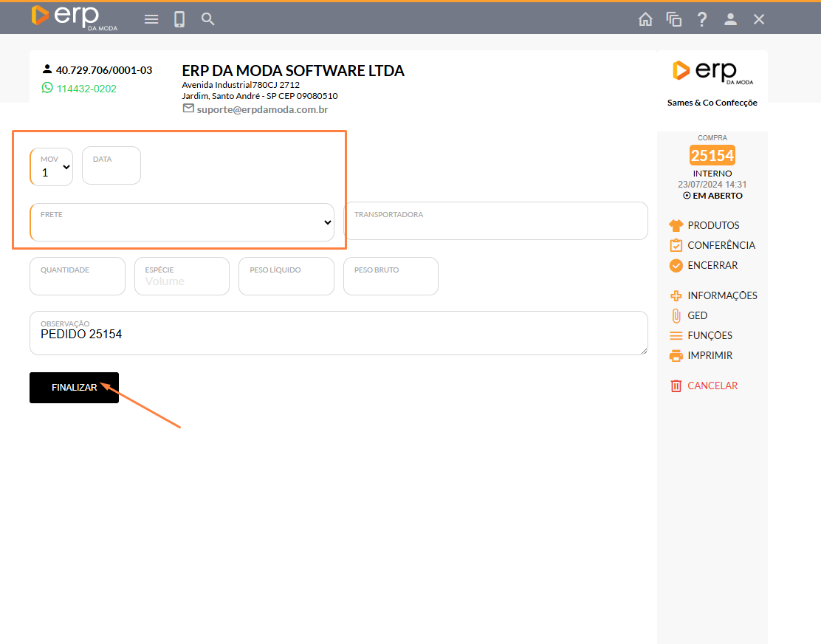Open PRODUTOS in the side menu
Viewport: 821px width, 644px height.
coord(712,225)
